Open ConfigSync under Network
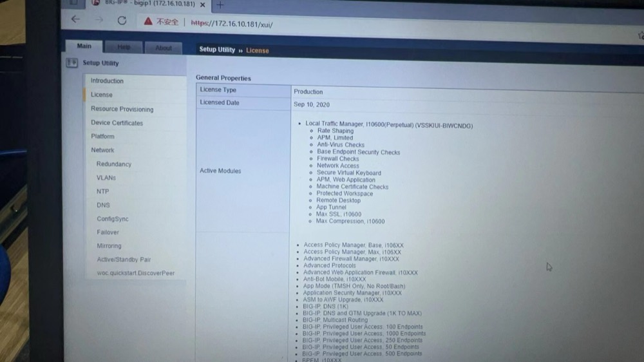Viewport: 644px width, 362px height. coord(113,218)
